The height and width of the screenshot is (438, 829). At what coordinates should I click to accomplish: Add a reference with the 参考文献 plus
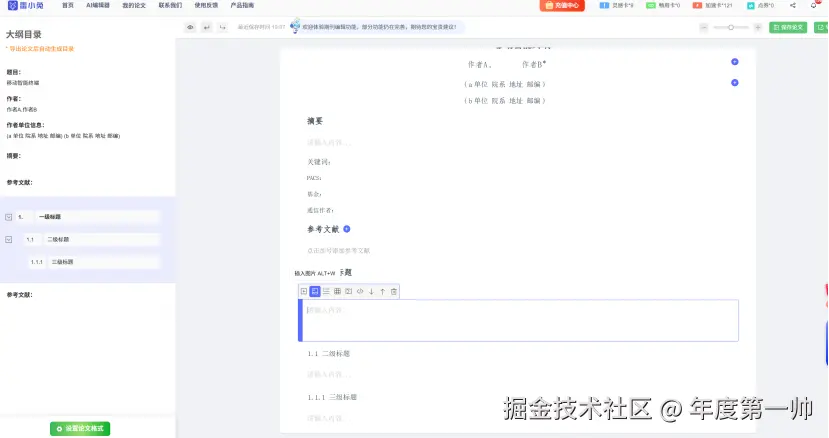[x=347, y=229]
